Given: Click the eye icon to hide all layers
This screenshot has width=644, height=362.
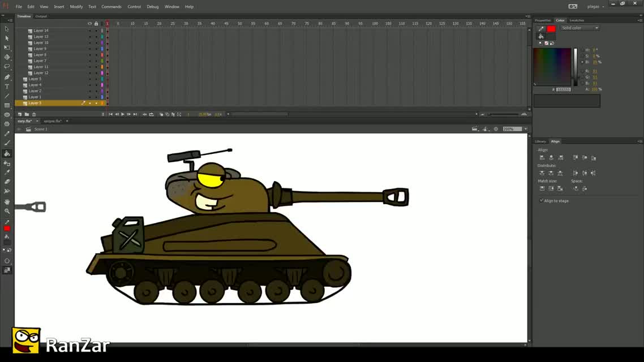Looking at the screenshot, I should (x=90, y=24).
